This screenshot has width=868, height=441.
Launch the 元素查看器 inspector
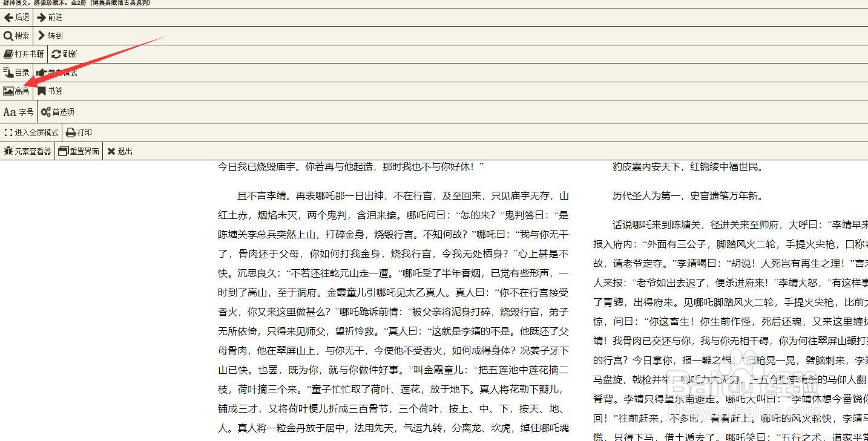(x=27, y=151)
